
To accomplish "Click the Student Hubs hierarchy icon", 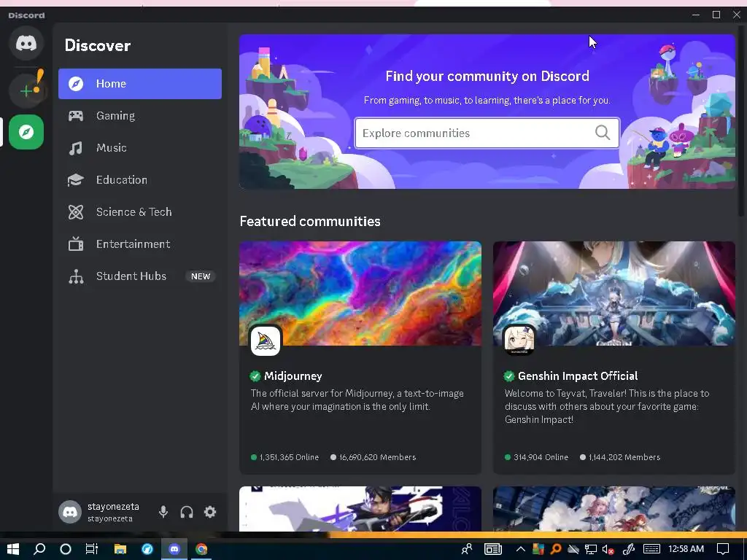I will point(76,276).
